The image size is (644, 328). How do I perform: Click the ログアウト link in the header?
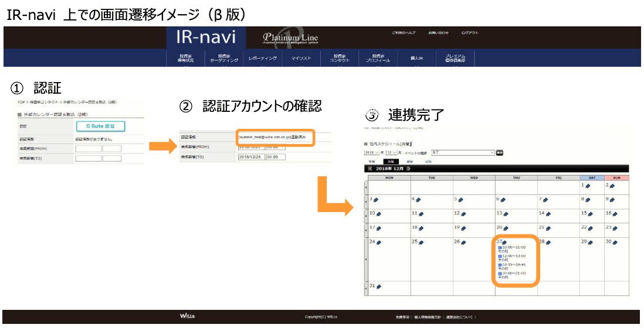tap(470, 33)
